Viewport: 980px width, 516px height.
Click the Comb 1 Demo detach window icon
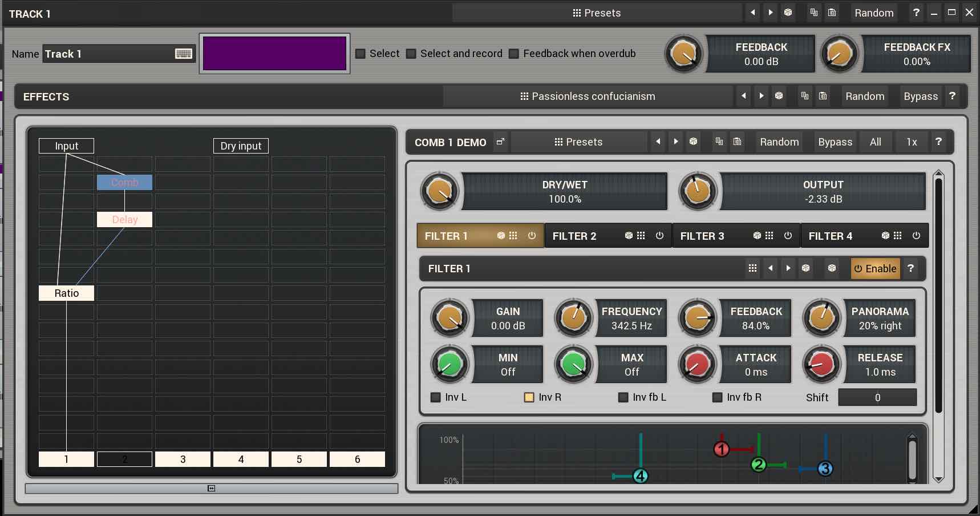[500, 142]
